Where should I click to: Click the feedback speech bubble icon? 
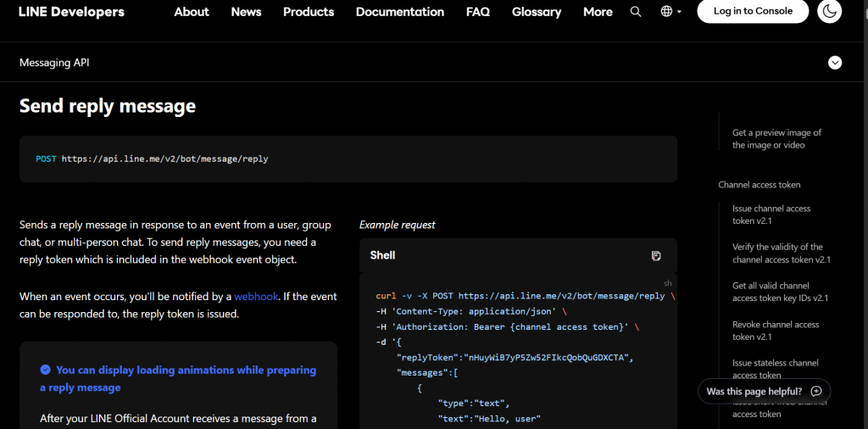click(816, 392)
